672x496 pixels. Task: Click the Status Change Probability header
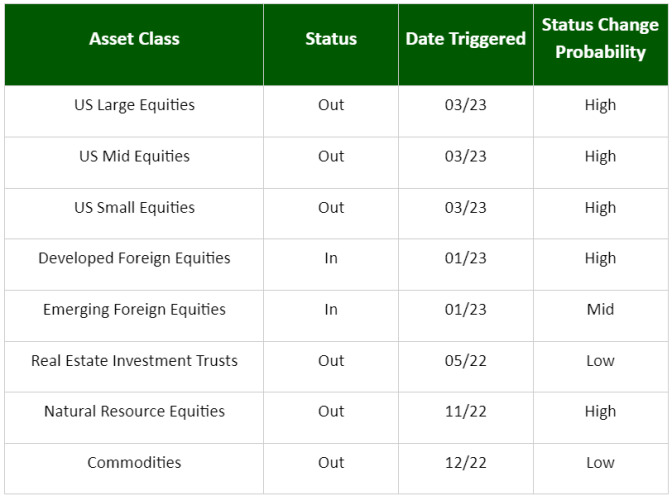(600, 38)
